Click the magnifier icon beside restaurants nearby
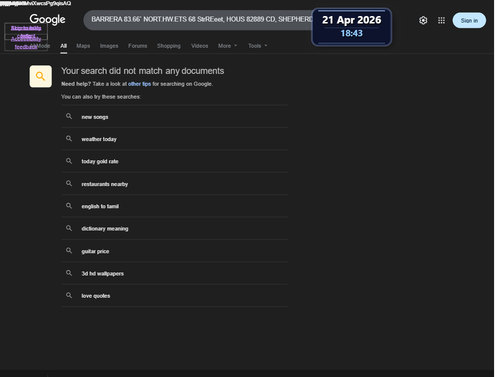This screenshot has width=500, height=377. tap(69, 183)
